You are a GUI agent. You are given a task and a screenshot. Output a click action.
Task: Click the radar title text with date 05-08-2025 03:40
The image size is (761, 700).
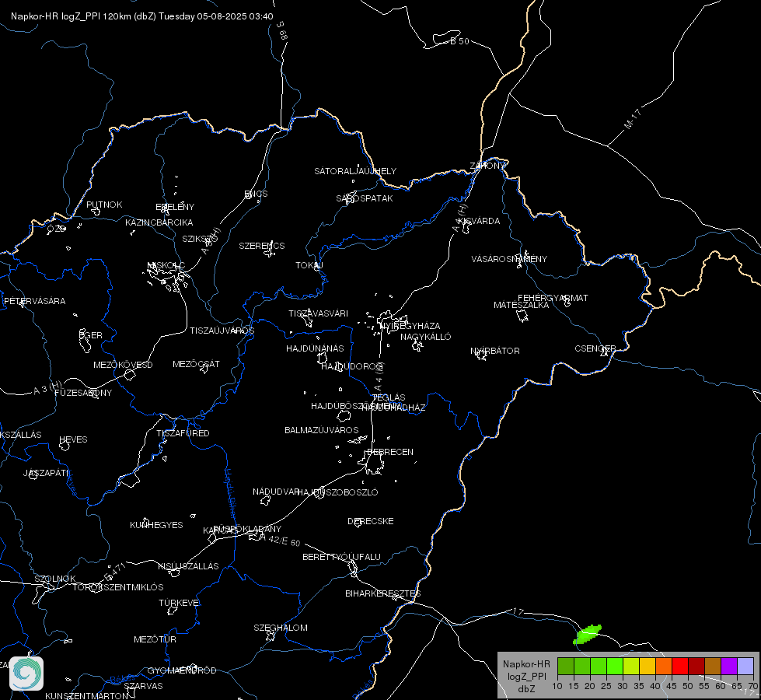point(141,16)
